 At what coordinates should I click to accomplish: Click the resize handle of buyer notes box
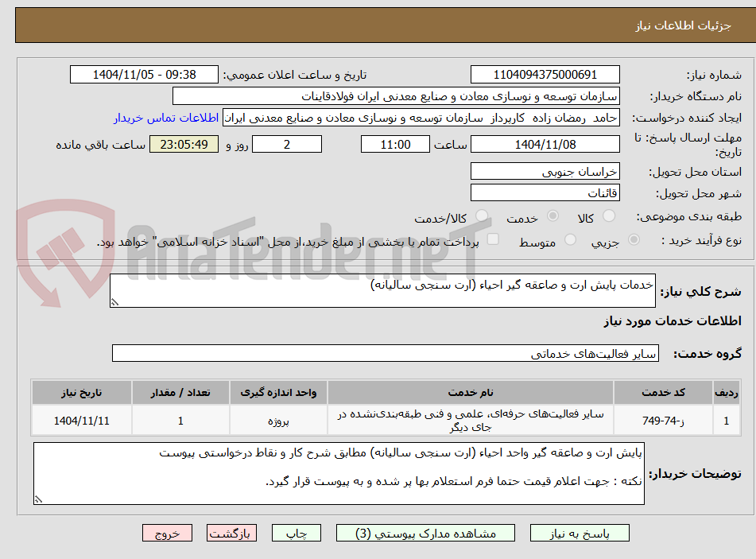click(39, 499)
